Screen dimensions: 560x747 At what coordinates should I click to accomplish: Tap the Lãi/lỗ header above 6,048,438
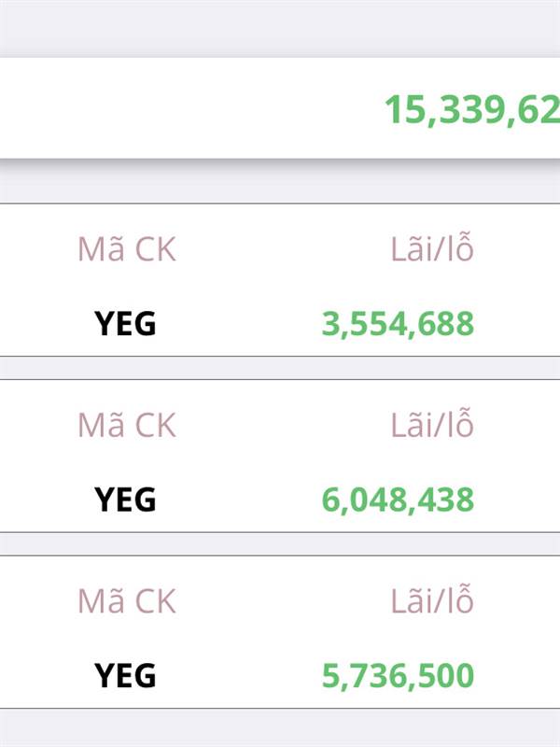pos(432,426)
